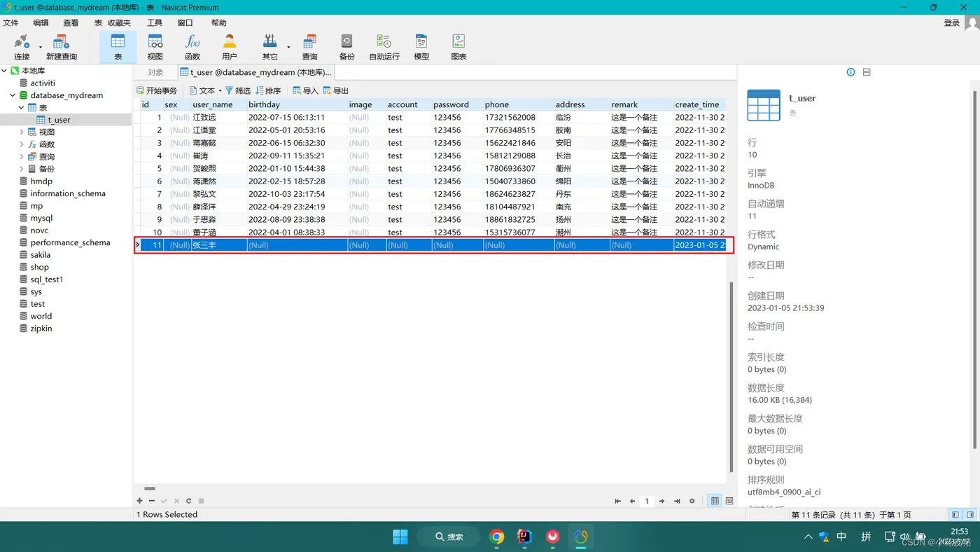Open the 视图 views toolbar icon
Viewport: 980px width, 552px height.
pos(155,46)
